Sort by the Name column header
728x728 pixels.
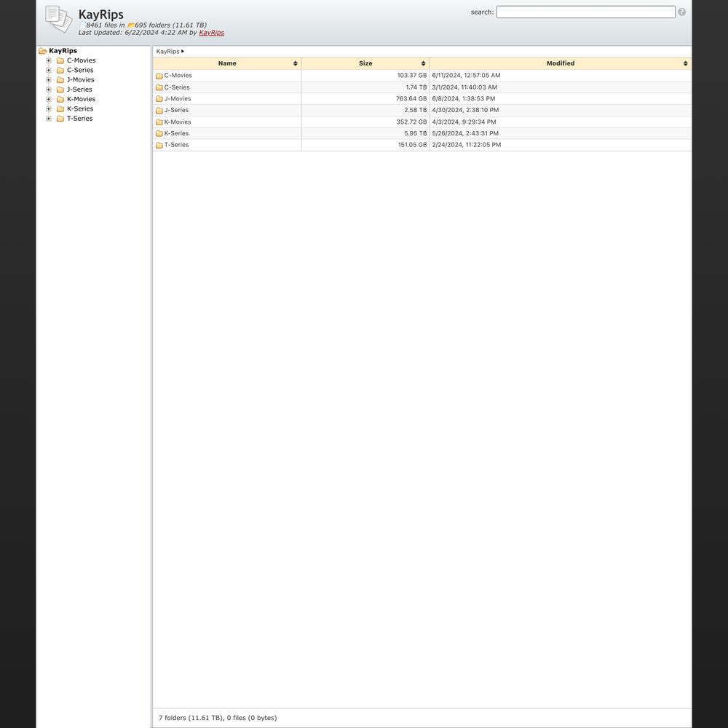click(x=227, y=63)
